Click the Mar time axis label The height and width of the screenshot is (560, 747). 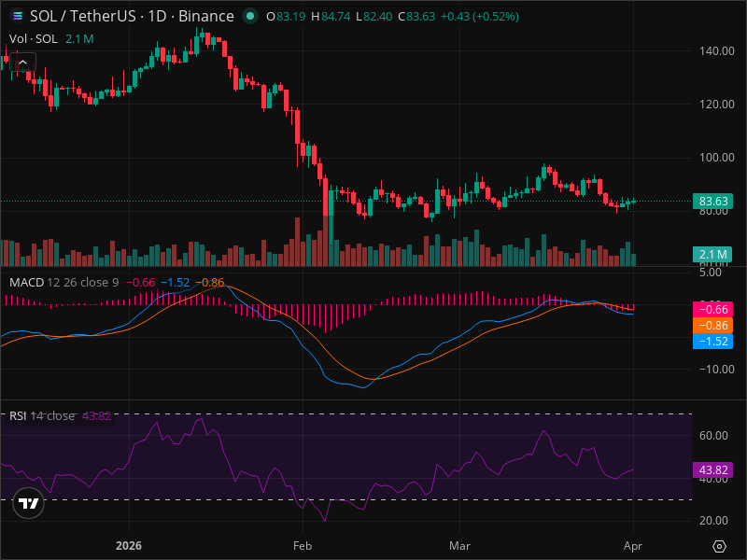(x=459, y=546)
